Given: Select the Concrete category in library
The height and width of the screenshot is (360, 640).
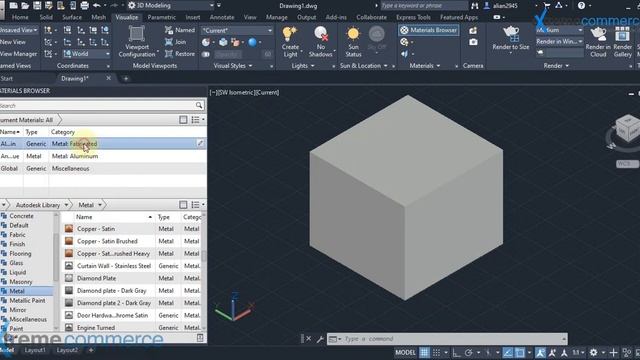Looking at the screenshot, I should pyautogui.click(x=21, y=216).
